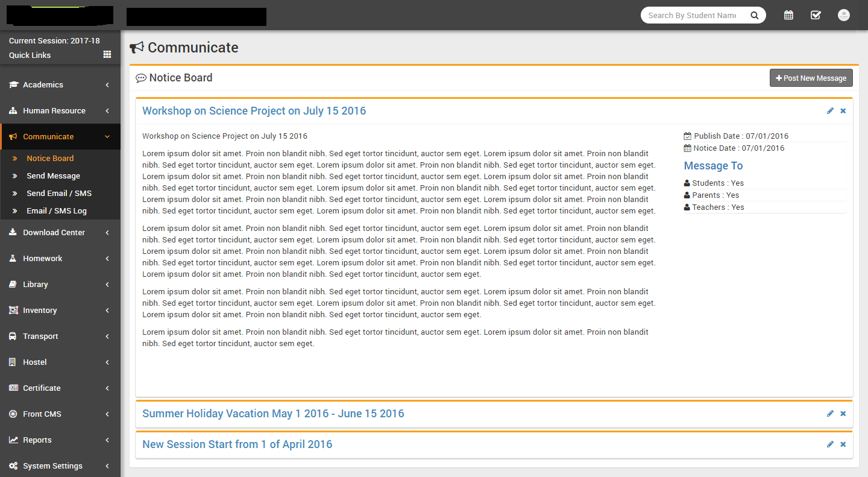Click the Quick Links grid icon
The height and width of the screenshot is (477, 868).
tap(107, 54)
